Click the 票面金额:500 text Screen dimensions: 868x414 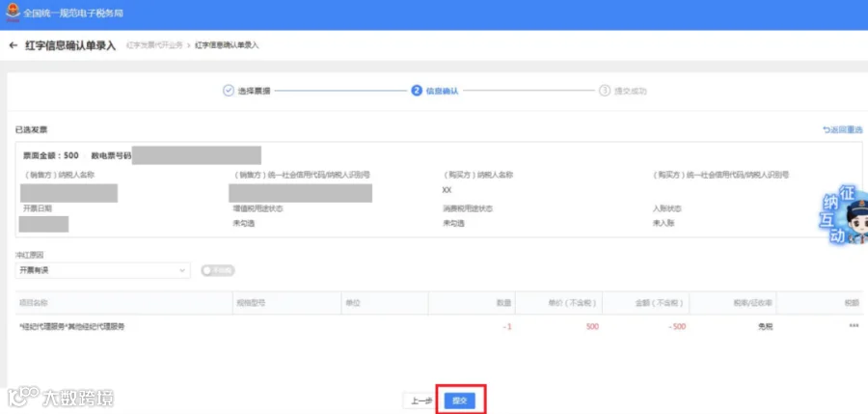tap(51, 155)
